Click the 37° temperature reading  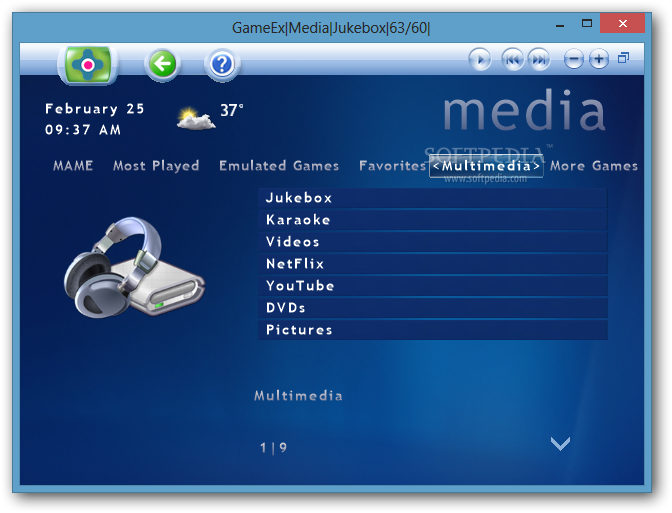click(x=232, y=110)
